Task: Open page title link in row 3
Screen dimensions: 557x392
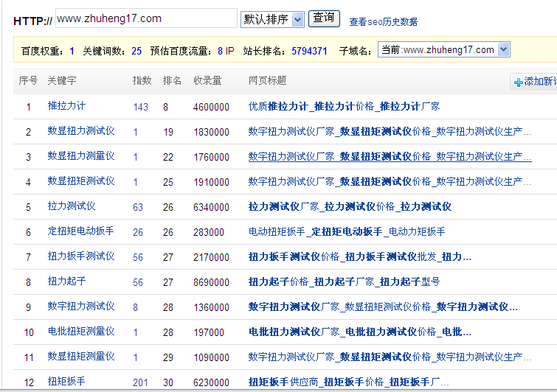Action: (390, 156)
